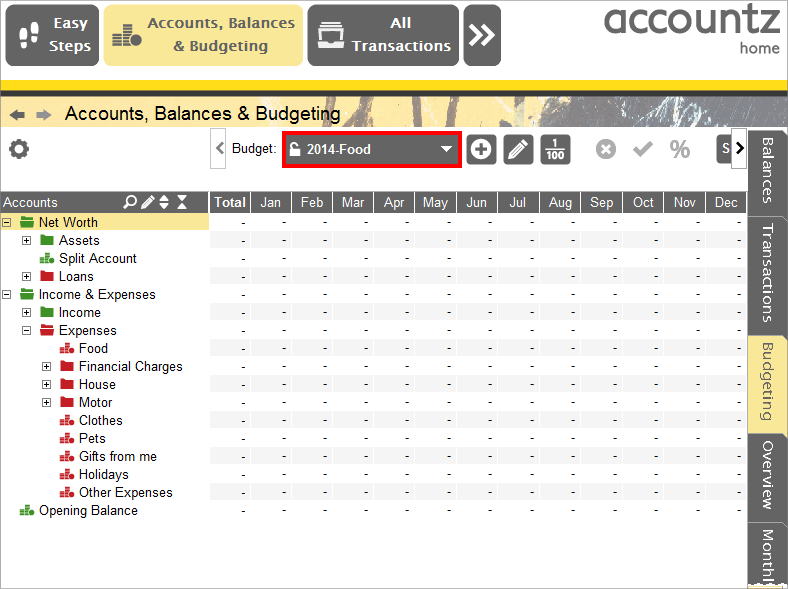Click the Total column header

point(230,203)
